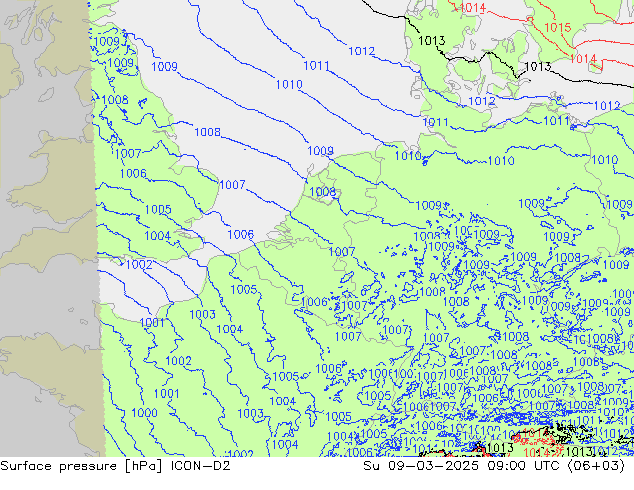This screenshot has height=490, width=634.
Task: Click the 1011 label over the North Sea
Action: 316,65
